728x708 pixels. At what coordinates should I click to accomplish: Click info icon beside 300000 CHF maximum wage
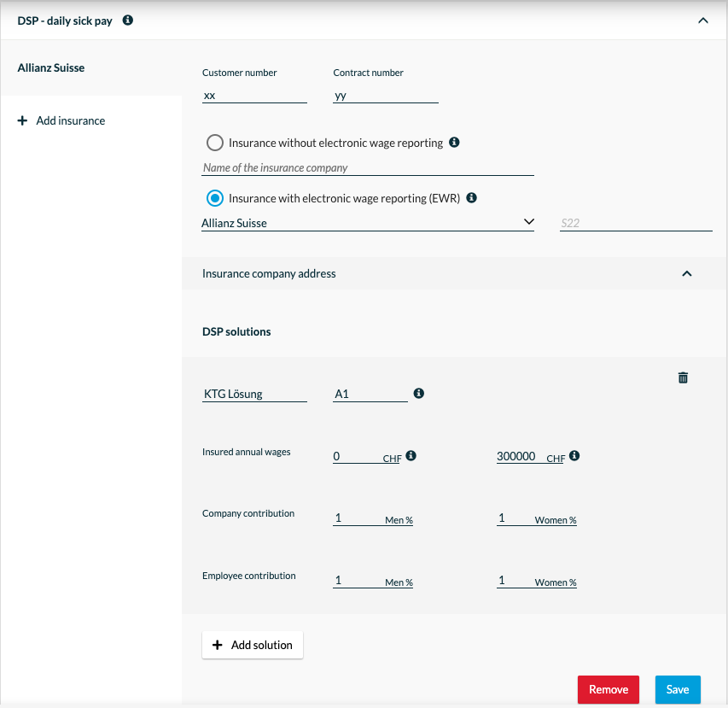574,456
